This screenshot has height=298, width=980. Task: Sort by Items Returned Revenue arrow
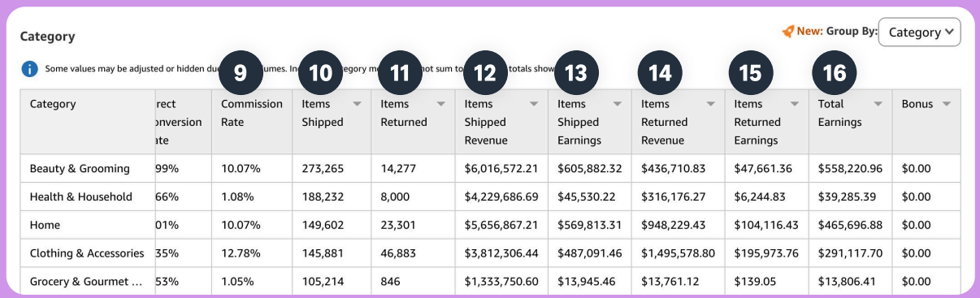(x=711, y=104)
